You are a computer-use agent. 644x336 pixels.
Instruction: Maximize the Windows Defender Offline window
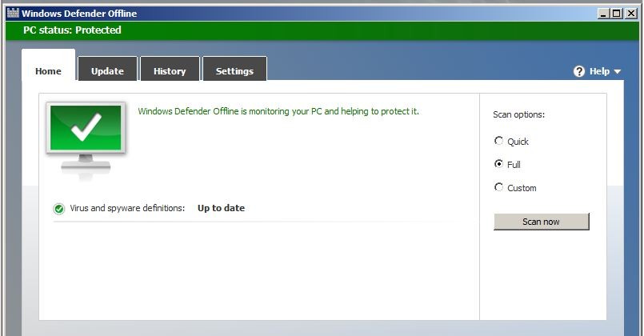tap(617, 14)
